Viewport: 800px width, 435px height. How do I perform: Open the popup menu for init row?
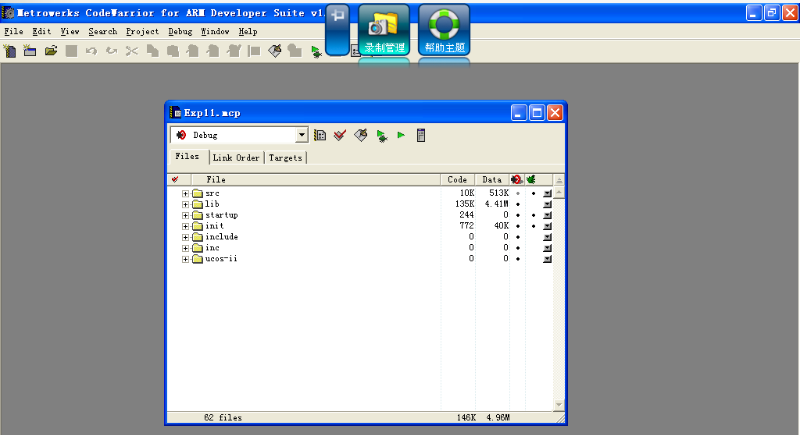(547, 226)
